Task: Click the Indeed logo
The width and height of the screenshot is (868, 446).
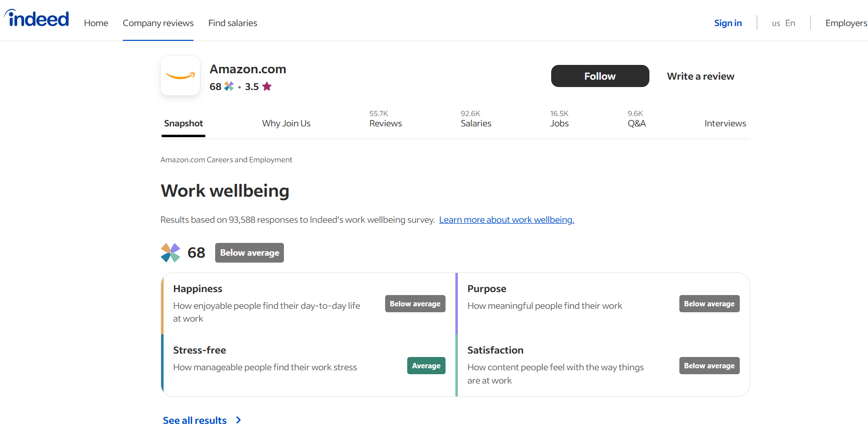Action: pyautogui.click(x=37, y=19)
